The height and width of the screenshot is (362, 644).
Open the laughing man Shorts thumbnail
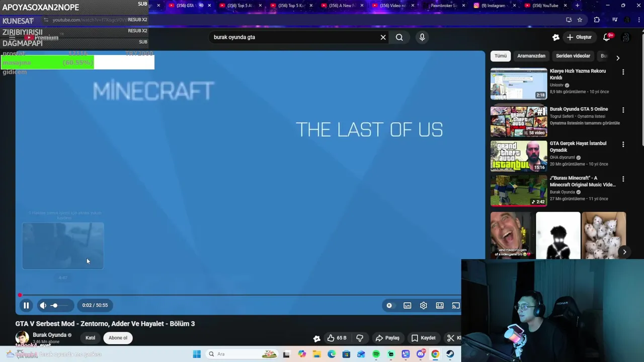pyautogui.click(x=512, y=235)
